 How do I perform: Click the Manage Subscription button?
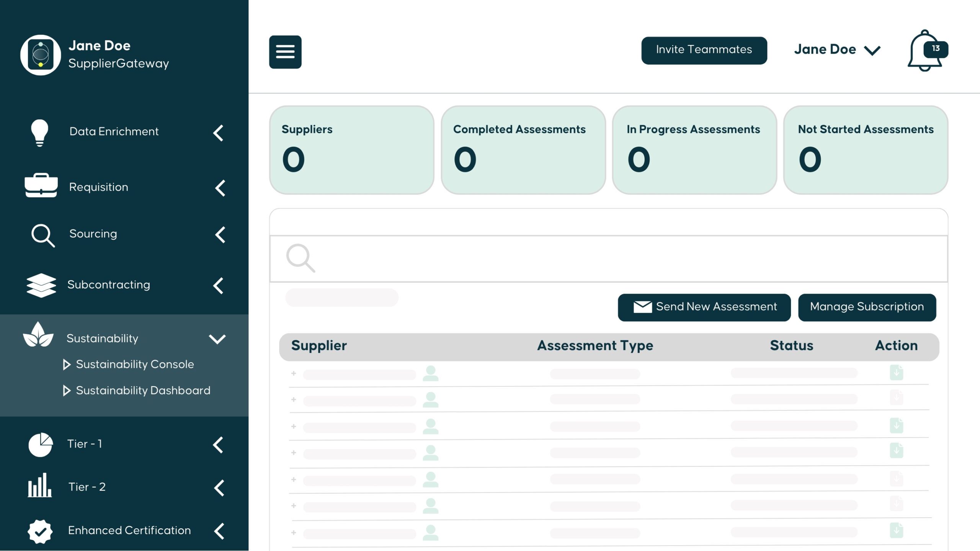(867, 307)
